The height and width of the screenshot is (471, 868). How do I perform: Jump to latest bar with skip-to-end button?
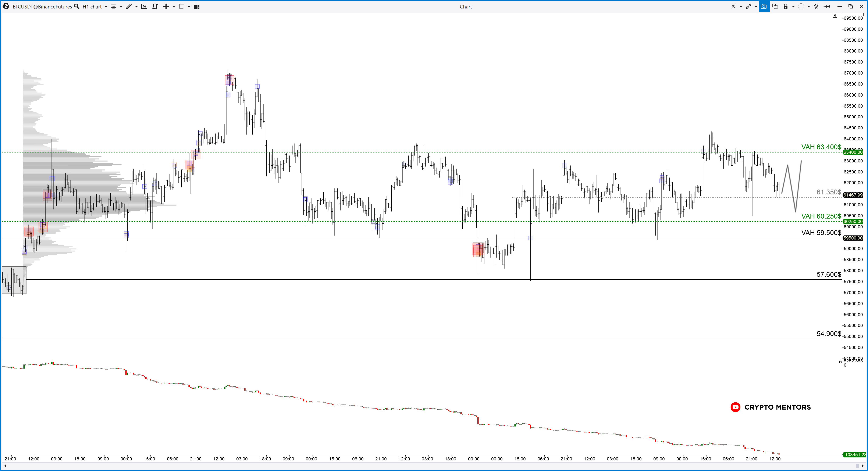(x=835, y=15)
